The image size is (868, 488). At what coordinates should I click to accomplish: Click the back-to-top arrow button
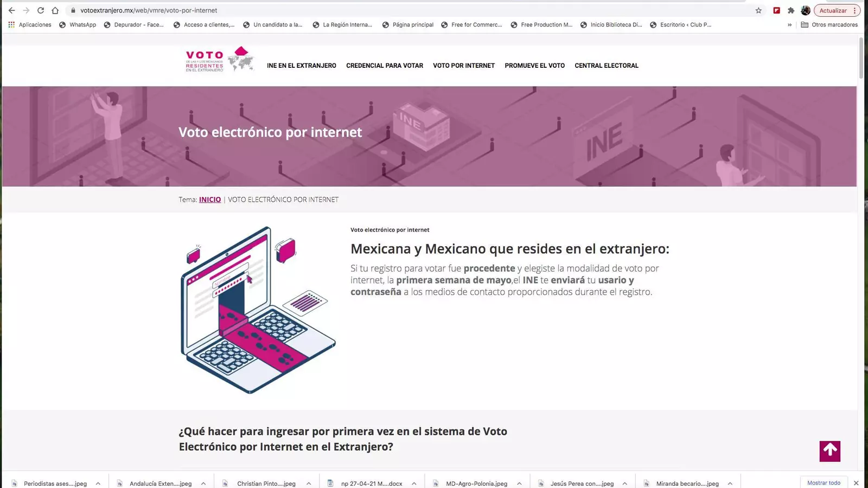click(829, 451)
